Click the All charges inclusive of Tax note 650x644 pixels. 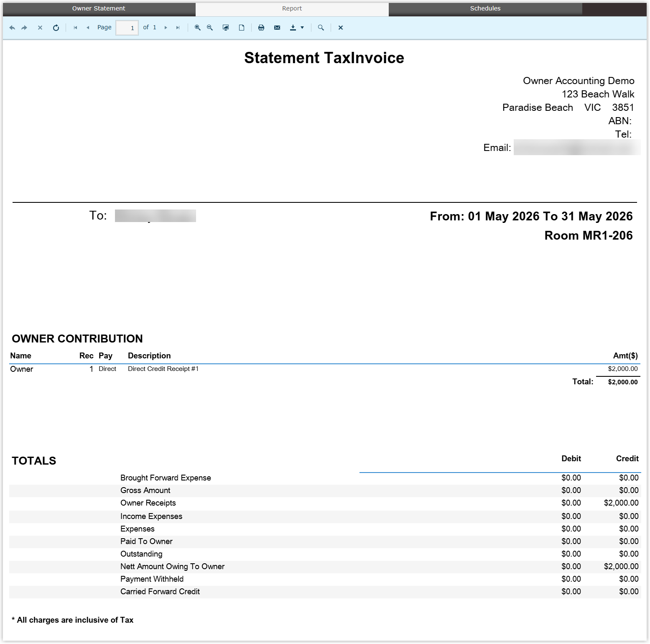tap(73, 620)
